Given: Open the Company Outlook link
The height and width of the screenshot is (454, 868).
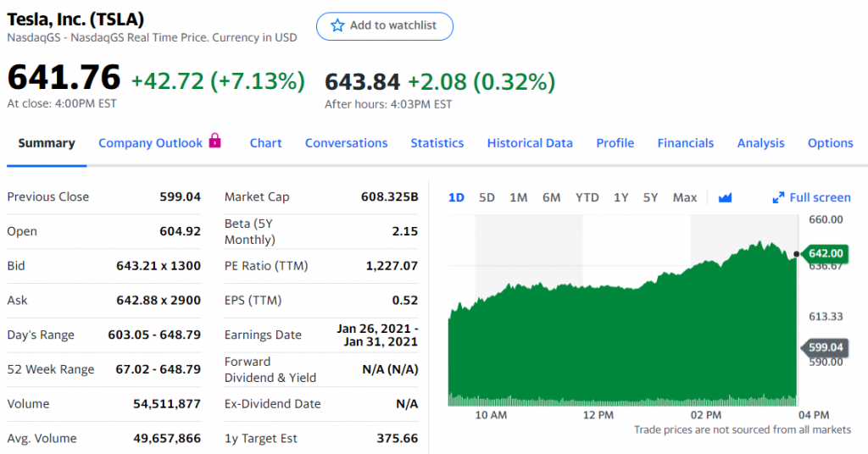Looking at the screenshot, I should pos(150,143).
